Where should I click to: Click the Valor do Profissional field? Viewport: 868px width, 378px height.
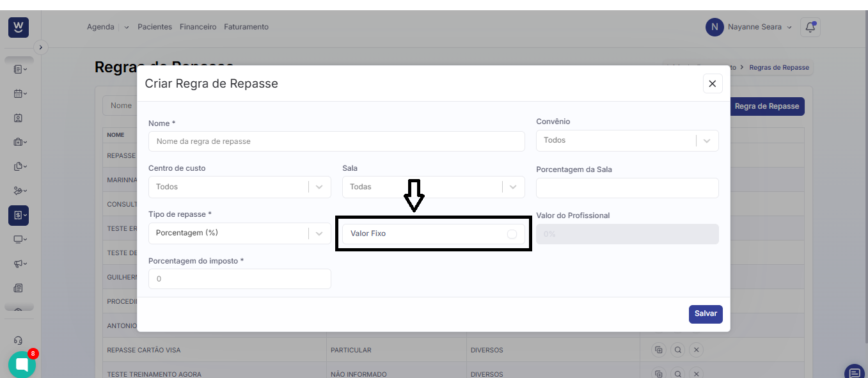627,234
